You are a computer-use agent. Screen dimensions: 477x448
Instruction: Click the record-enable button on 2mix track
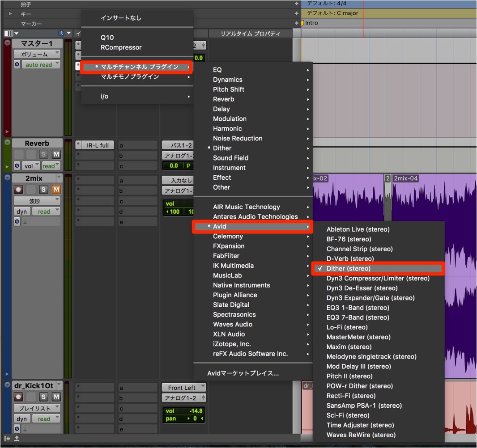click(x=18, y=190)
